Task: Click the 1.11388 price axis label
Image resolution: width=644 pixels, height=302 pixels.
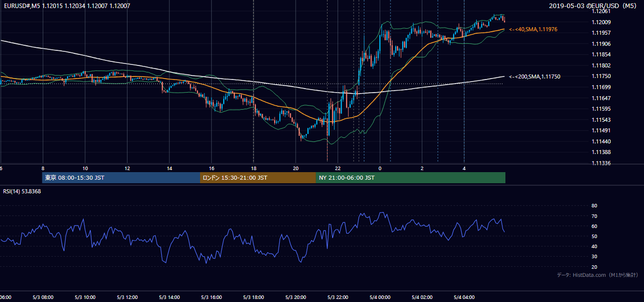Action: (x=601, y=152)
